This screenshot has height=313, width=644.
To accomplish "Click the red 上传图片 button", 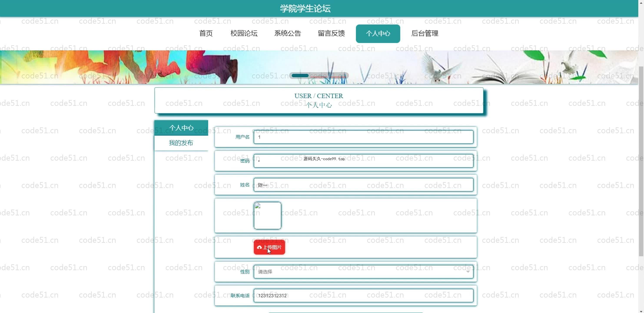I will tap(269, 247).
